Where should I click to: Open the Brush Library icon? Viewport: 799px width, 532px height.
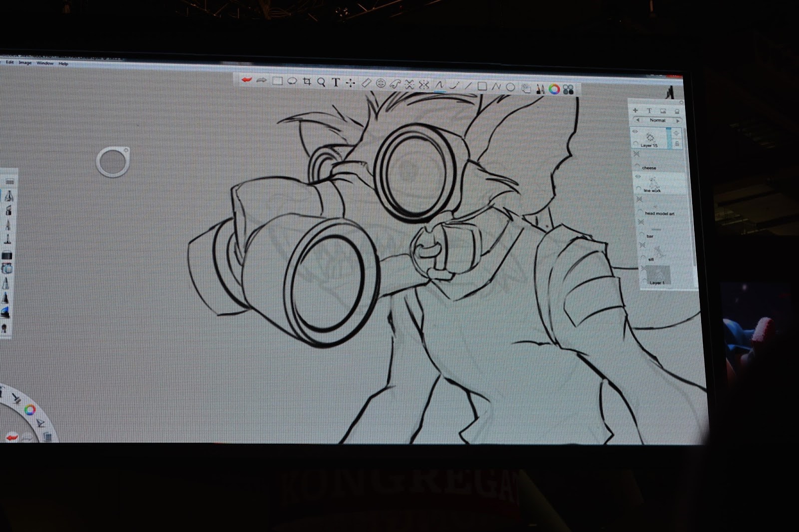coord(539,89)
